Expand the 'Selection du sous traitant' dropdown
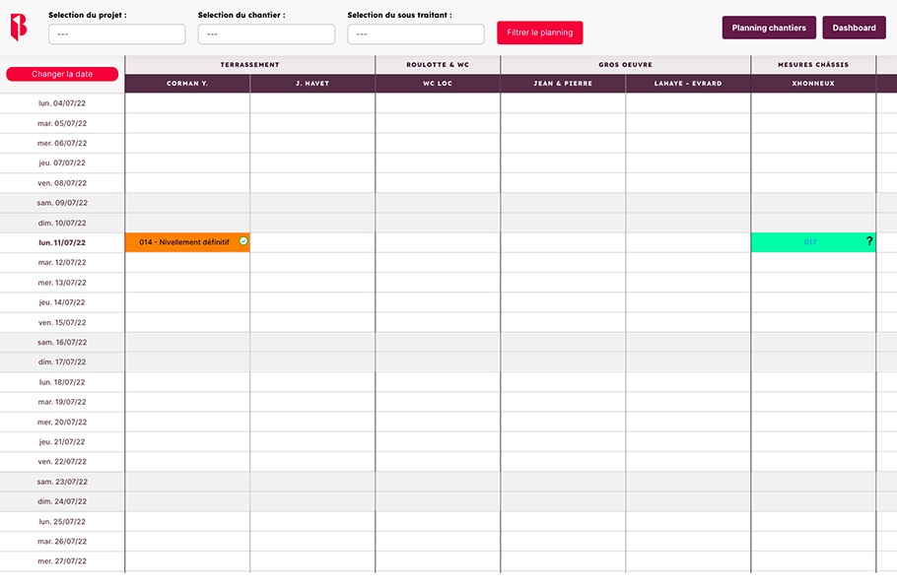 (x=415, y=34)
